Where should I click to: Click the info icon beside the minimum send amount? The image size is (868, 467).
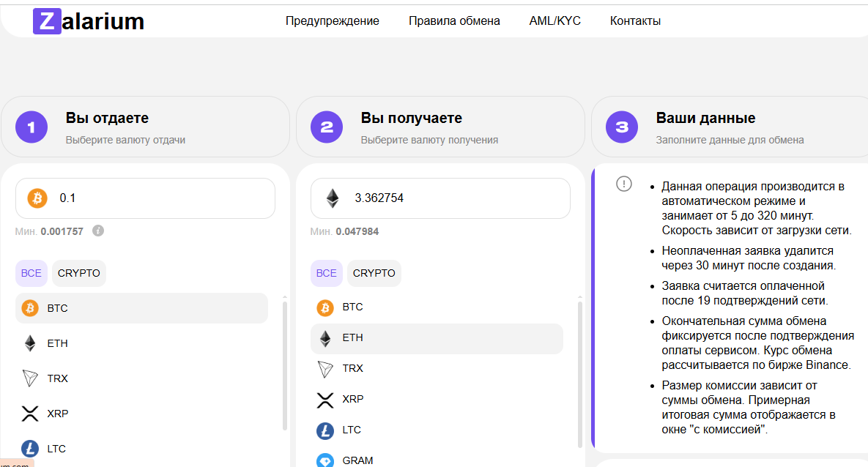tap(98, 231)
